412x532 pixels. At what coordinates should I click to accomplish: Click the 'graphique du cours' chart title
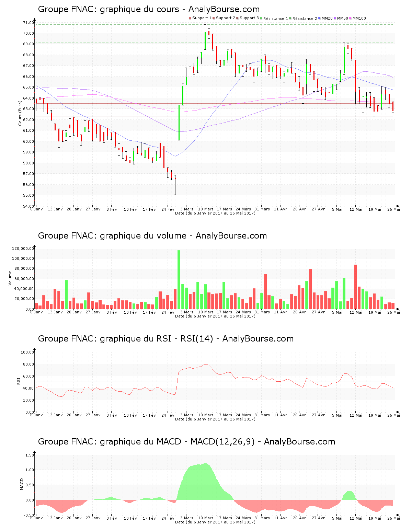149,9
